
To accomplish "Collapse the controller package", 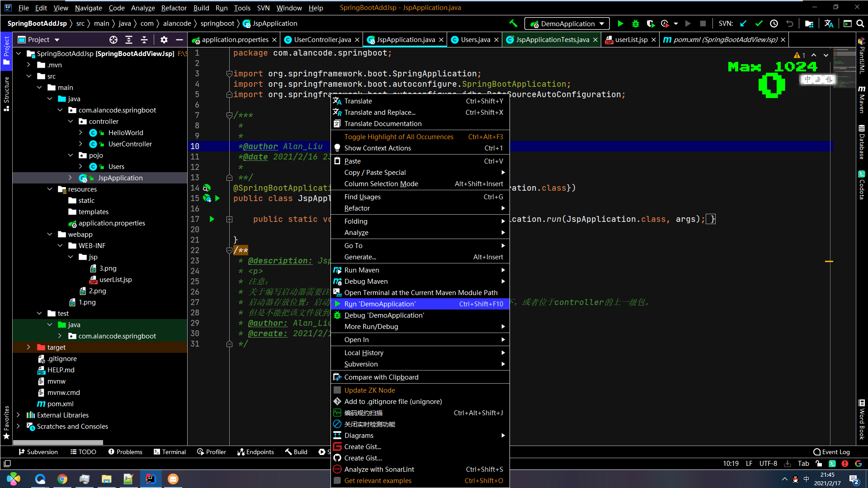I will (71, 122).
